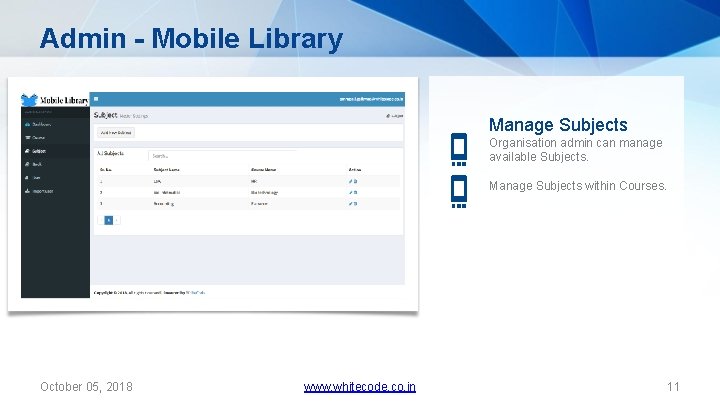This screenshot has height=405, width=720.
Task: Go to pagination page 1
Action: [x=109, y=220]
